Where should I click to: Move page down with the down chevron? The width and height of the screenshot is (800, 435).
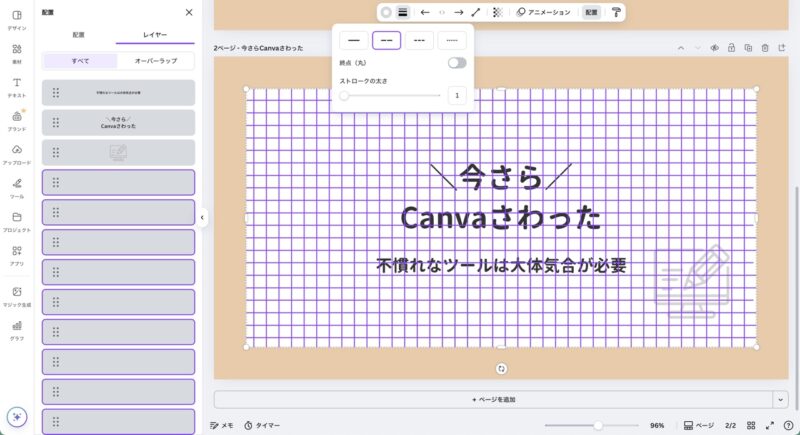click(x=697, y=48)
